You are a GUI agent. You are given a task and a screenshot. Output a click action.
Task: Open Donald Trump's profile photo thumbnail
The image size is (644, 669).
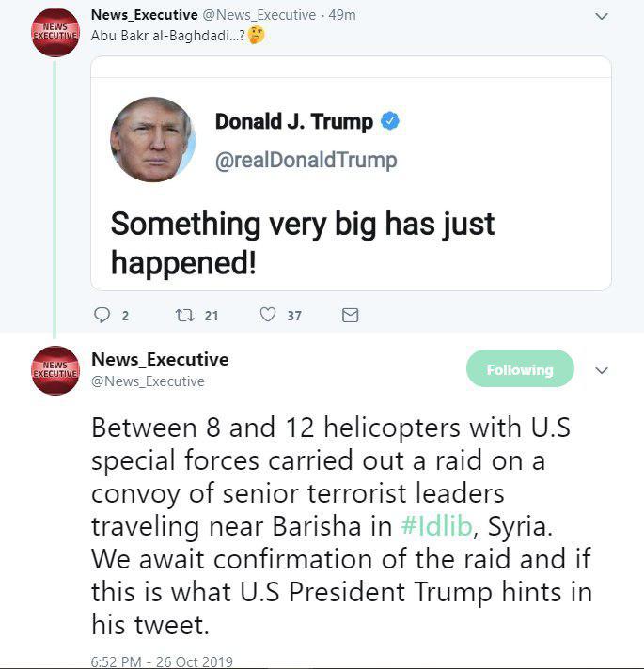pos(153,139)
